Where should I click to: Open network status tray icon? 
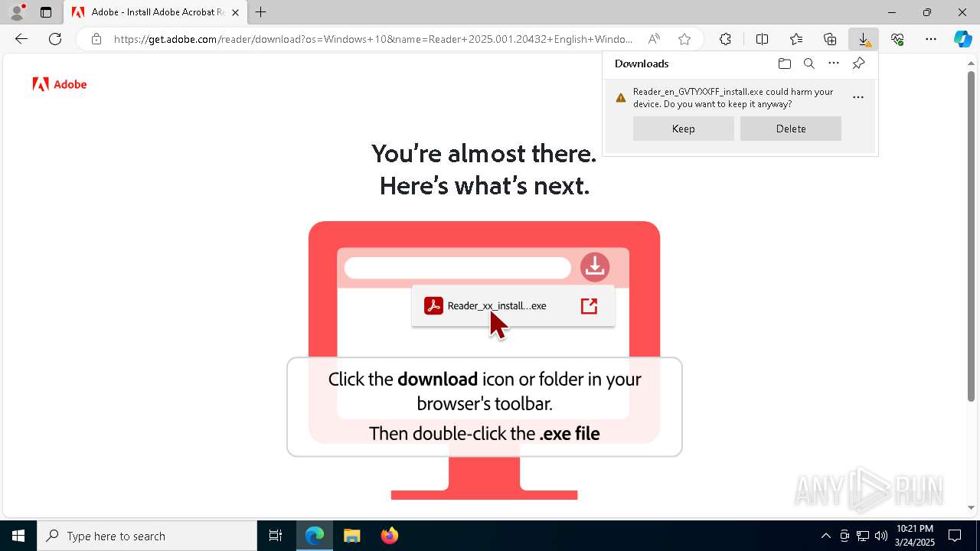863,536
